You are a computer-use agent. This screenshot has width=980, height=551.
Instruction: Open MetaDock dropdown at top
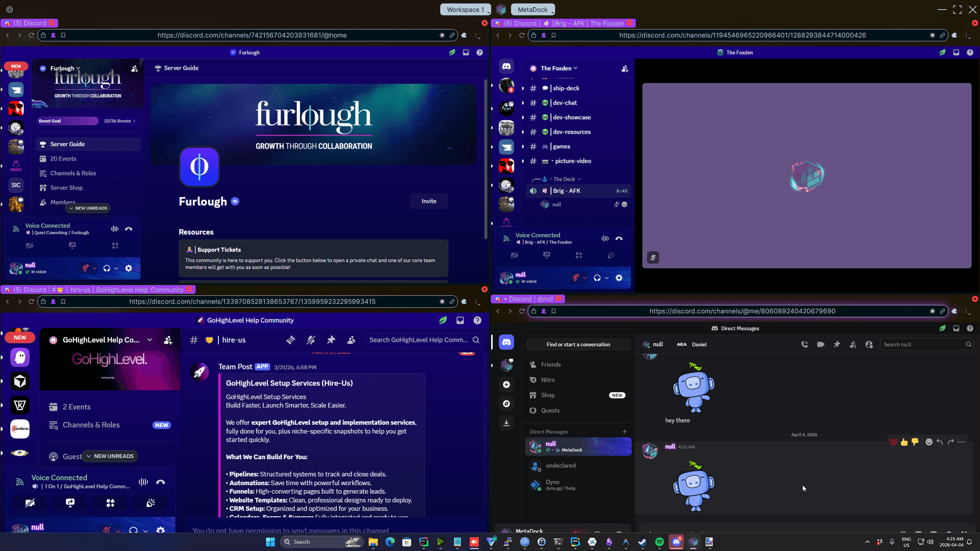tap(533, 10)
